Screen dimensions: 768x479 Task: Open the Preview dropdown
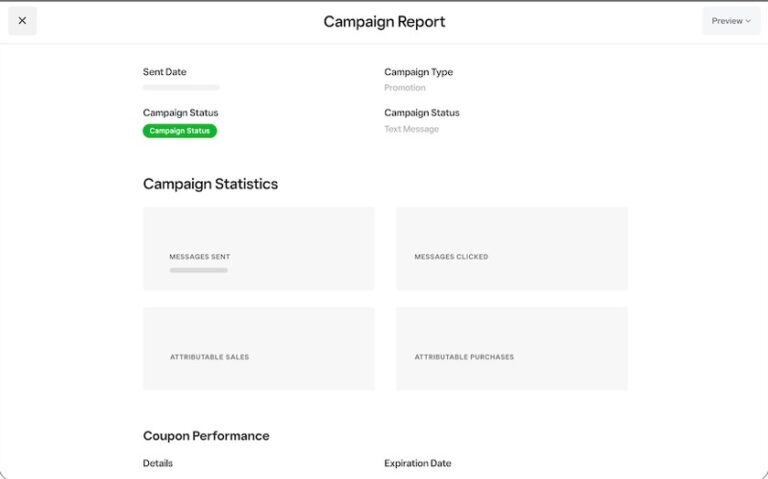pyautogui.click(x=730, y=21)
